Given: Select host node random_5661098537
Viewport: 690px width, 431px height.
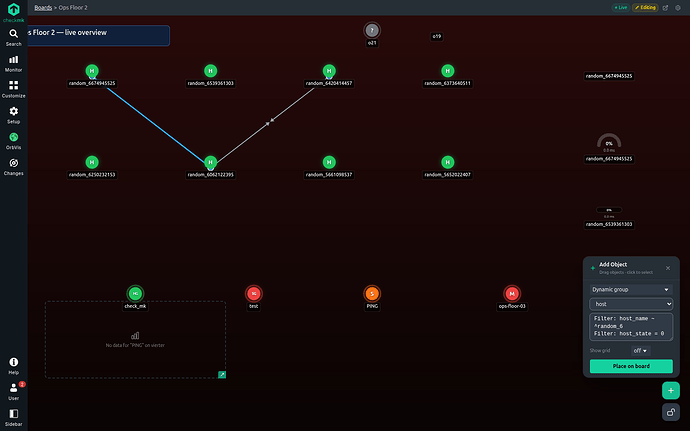Looking at the screenshot, I should click(329, 162).
